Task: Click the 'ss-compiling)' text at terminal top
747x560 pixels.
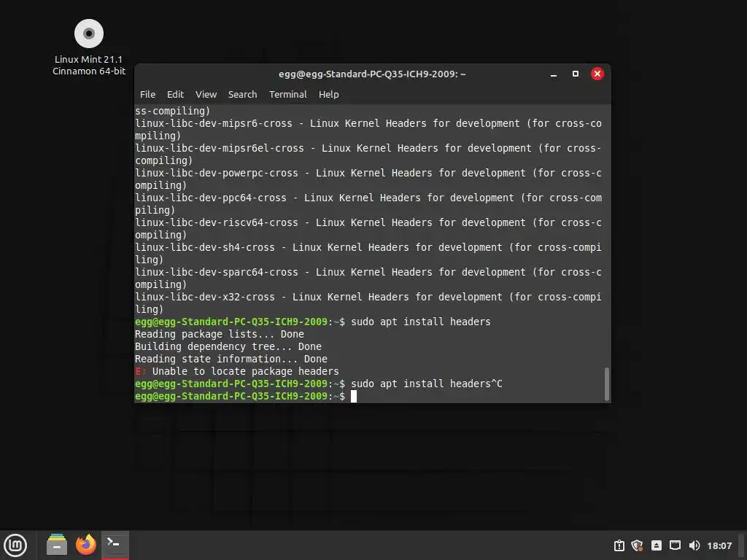Action: 172,111
